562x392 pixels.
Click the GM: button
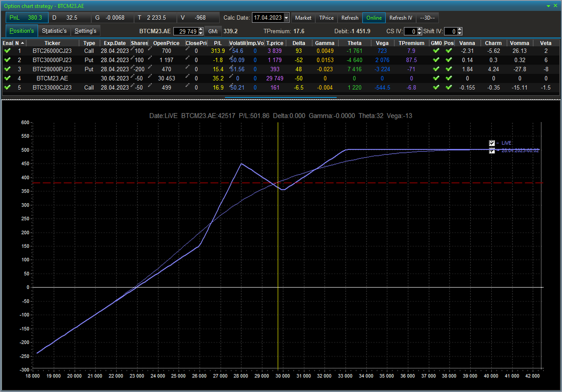pyautogui.click(x=213, y=31)
